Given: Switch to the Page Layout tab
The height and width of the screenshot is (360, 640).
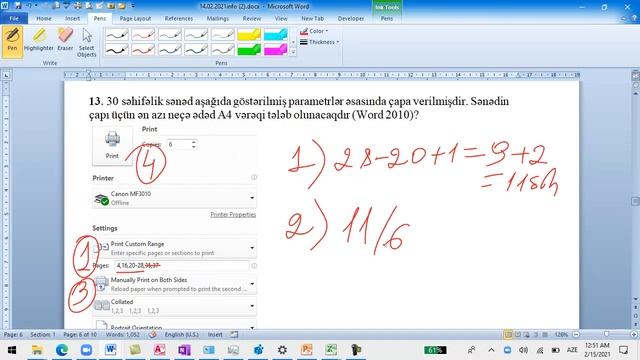Looking at the screenshot, I should pos(135,18).
